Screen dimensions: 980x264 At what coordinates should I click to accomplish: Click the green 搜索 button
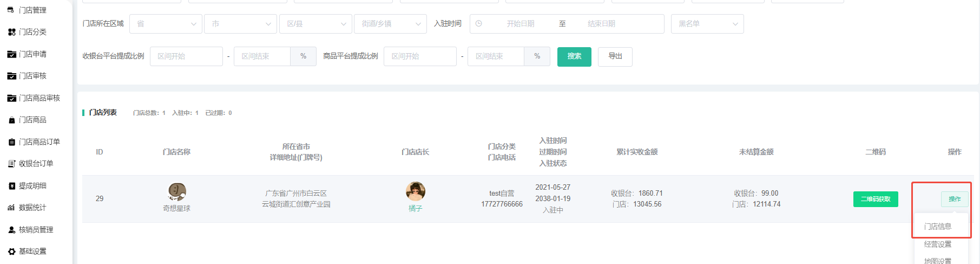point(574,56)
